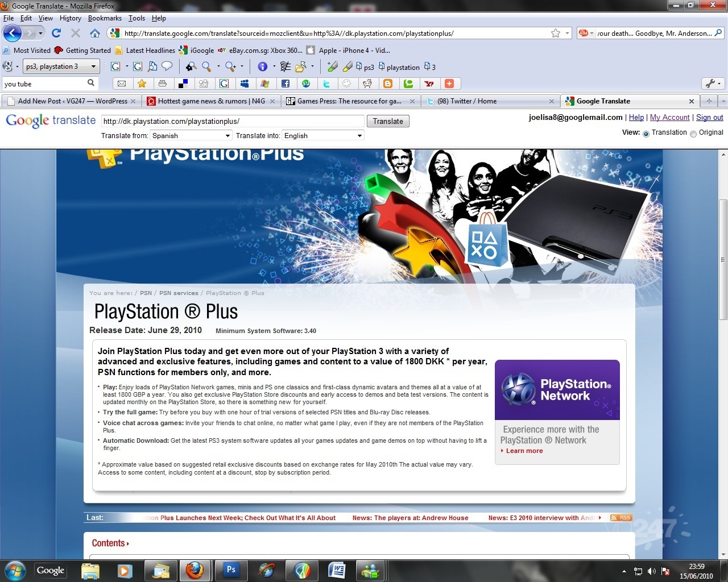
Task: Go back with the browser Back arrow
Action: tap(13, 33)
